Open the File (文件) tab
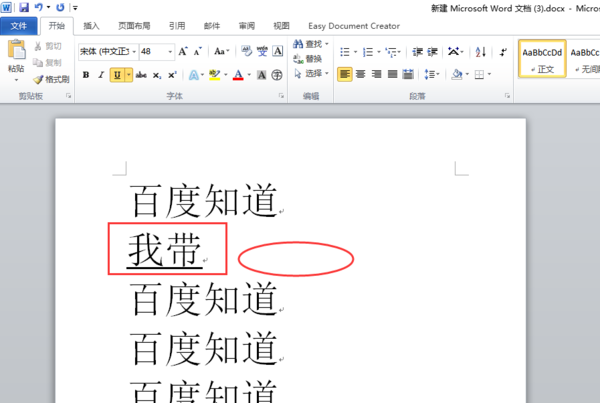Image resolution: width=600 pixels, height=403 pixels. click(x=19, y=26)
